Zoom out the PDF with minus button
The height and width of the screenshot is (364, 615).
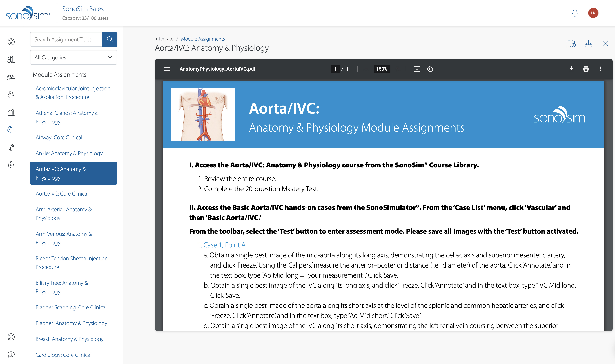pyautogui.click(x=366, y=69)
